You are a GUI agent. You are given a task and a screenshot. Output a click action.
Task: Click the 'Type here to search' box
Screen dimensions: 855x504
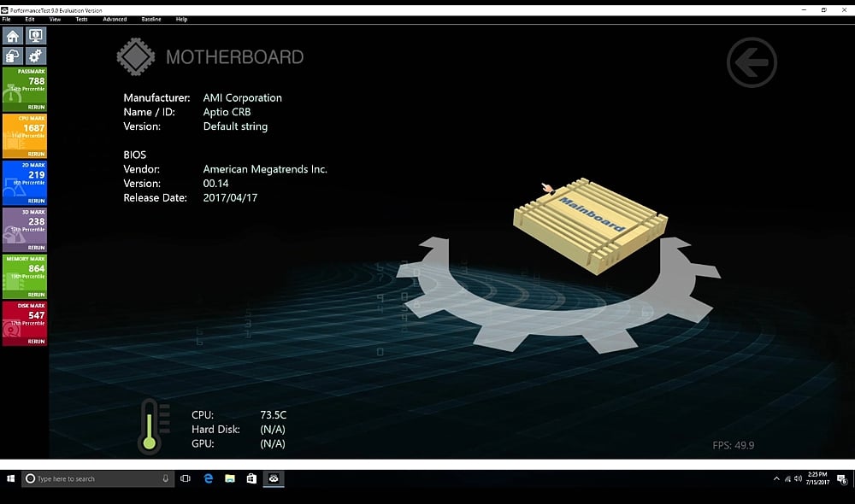point(98,478)
